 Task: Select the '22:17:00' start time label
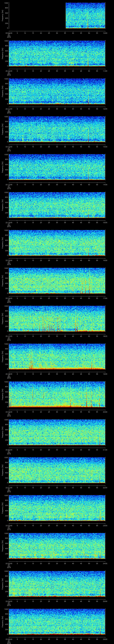(x=9, y=336)
